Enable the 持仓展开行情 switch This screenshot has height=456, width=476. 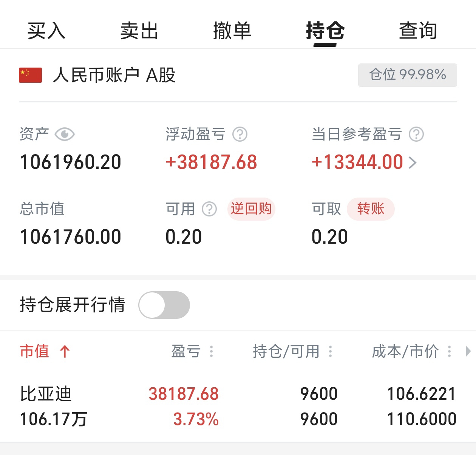164,305
